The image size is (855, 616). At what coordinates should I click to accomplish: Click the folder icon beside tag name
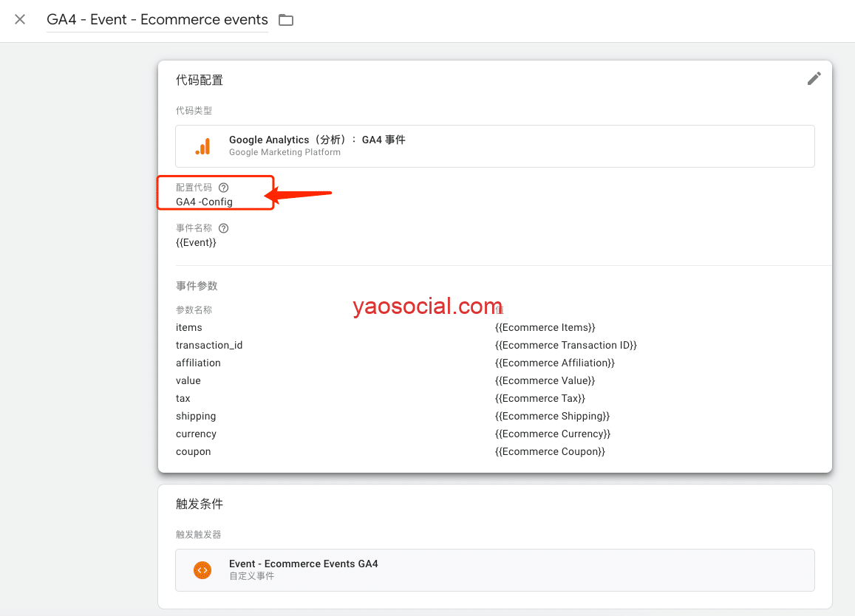[x=286, y=20]
